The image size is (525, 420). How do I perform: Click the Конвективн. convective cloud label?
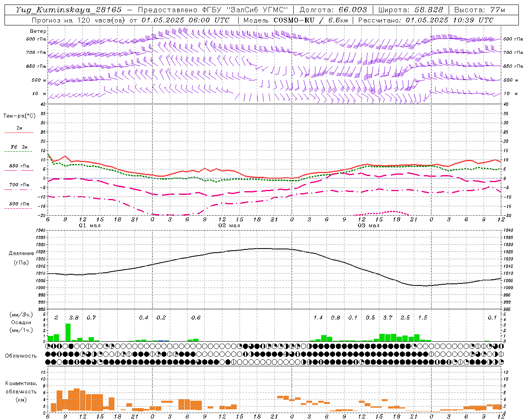pyautogui.click(x=21, y=383)
